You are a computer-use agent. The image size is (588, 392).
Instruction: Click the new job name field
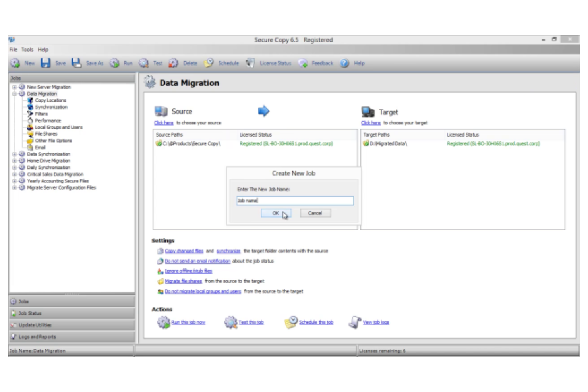tap(295, 201)
